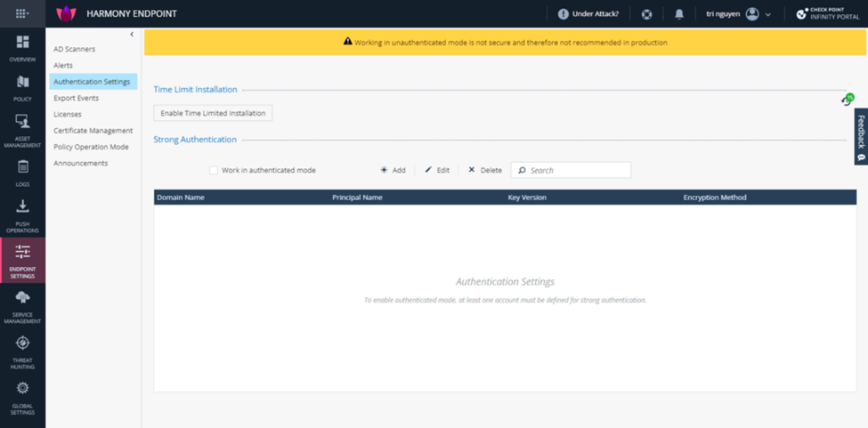
Task: Click the Under Attack? link
Action: point(596,14)
